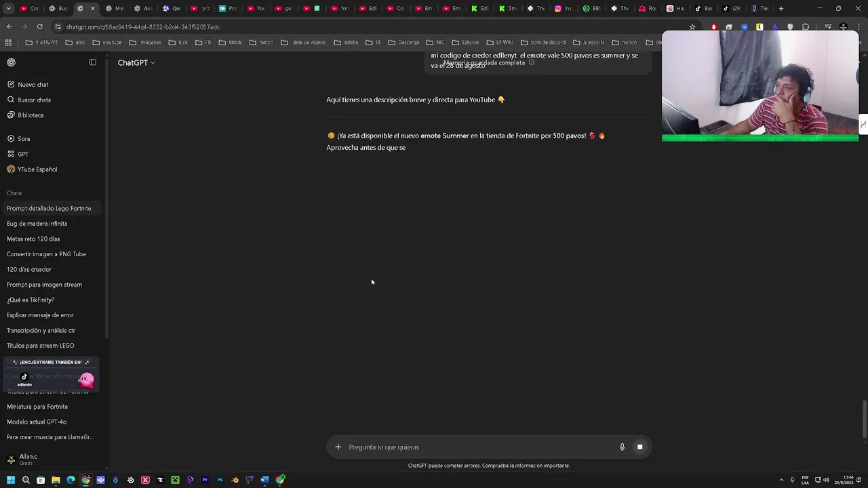Open the 'youtube' bookmarks folder
The image size is (868, 488).
point(108,42)
